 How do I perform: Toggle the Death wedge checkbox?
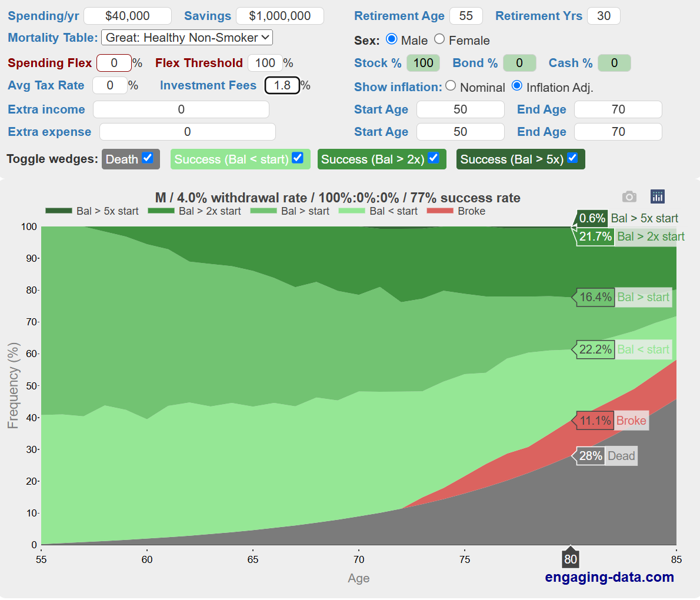(x=148, y=158)
